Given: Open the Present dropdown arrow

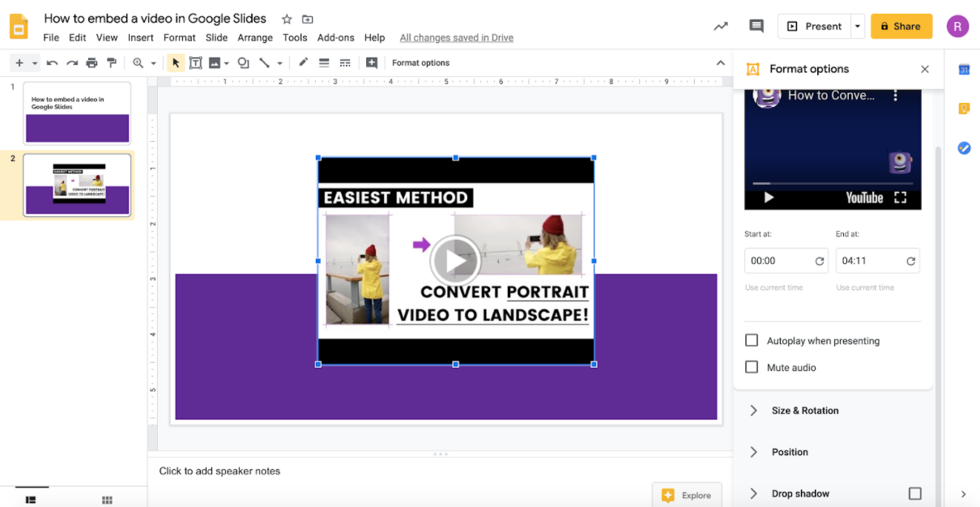Looking at the screenshot, I should tap(858, 26).
